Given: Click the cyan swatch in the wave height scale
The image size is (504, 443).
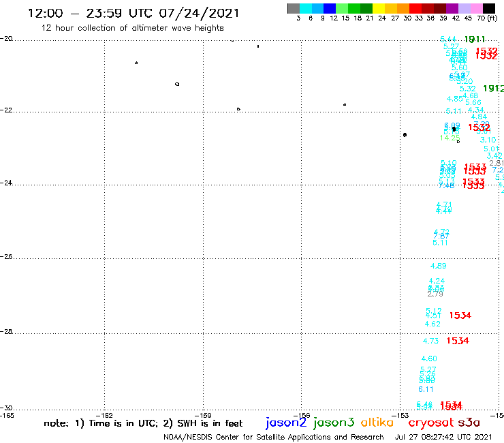Looking at the screenshot, I should pos(306,8).
